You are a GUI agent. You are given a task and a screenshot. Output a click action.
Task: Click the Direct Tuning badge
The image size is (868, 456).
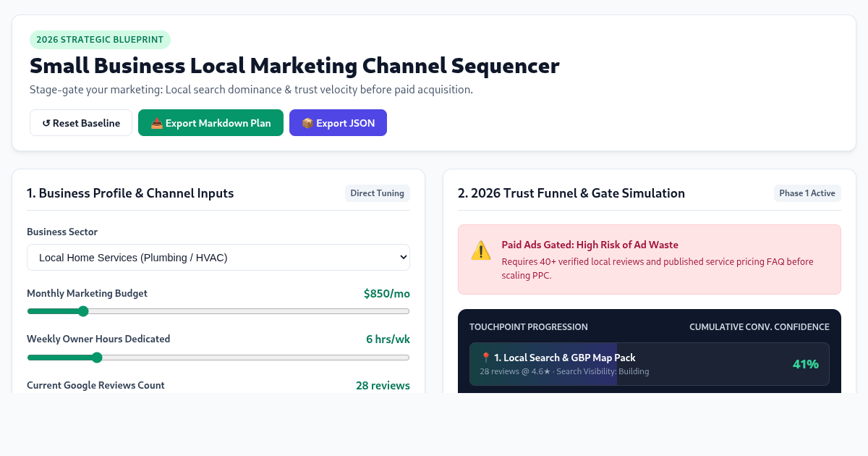[378, 193]
